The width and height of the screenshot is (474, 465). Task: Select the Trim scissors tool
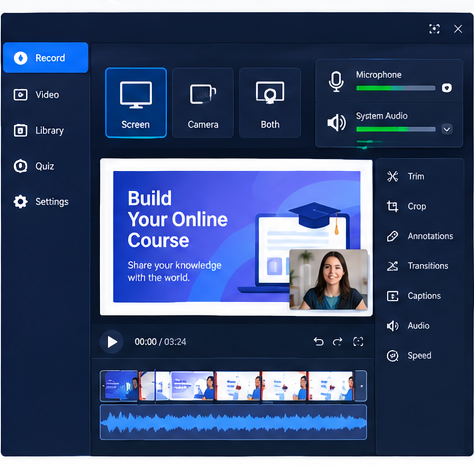point(405,176)
